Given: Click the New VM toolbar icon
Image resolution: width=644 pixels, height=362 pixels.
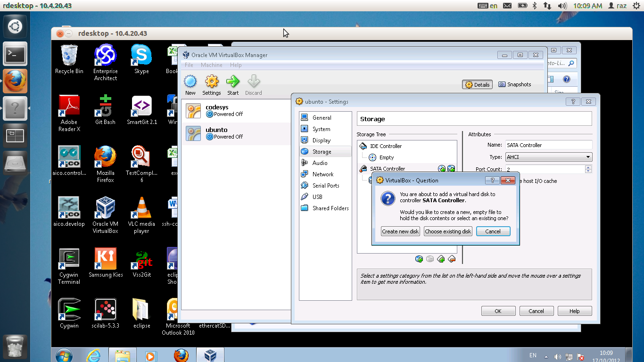Looking at the screenshot, I should pos(190,85).
